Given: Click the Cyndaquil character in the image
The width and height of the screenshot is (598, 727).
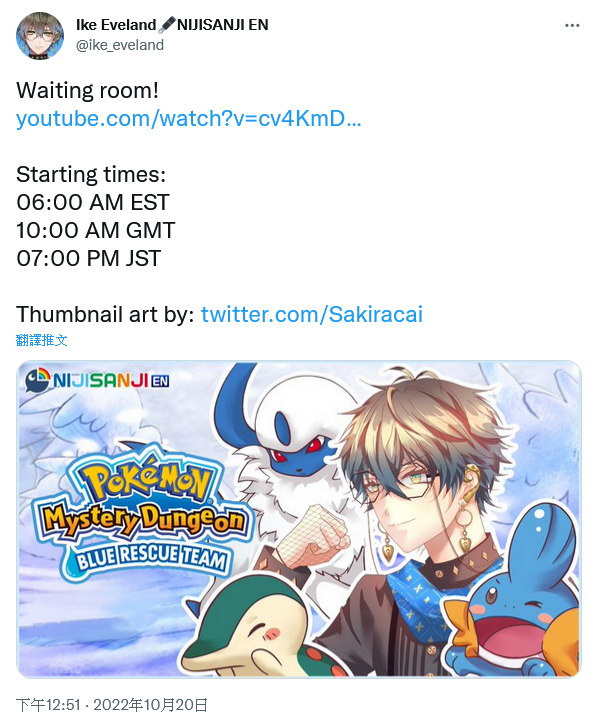Looking at the screenshot, I should pyautogui.click(x=255, y=626).
